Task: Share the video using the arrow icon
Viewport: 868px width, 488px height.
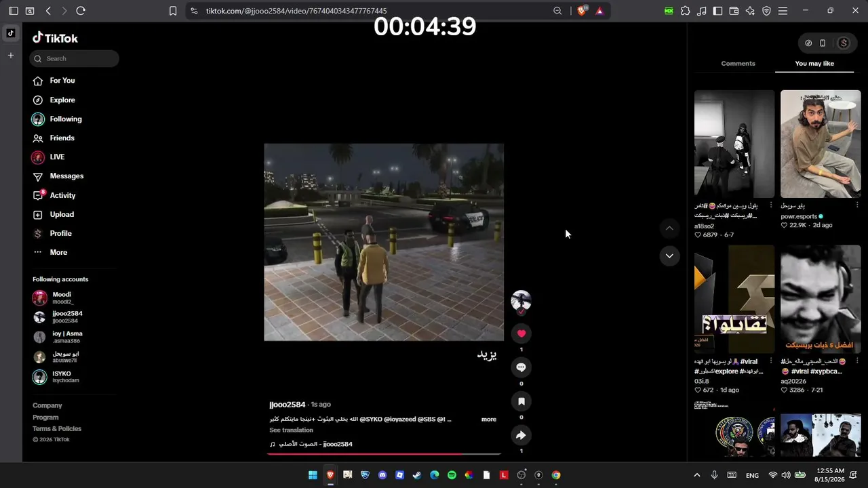Action: click(521, 435)
